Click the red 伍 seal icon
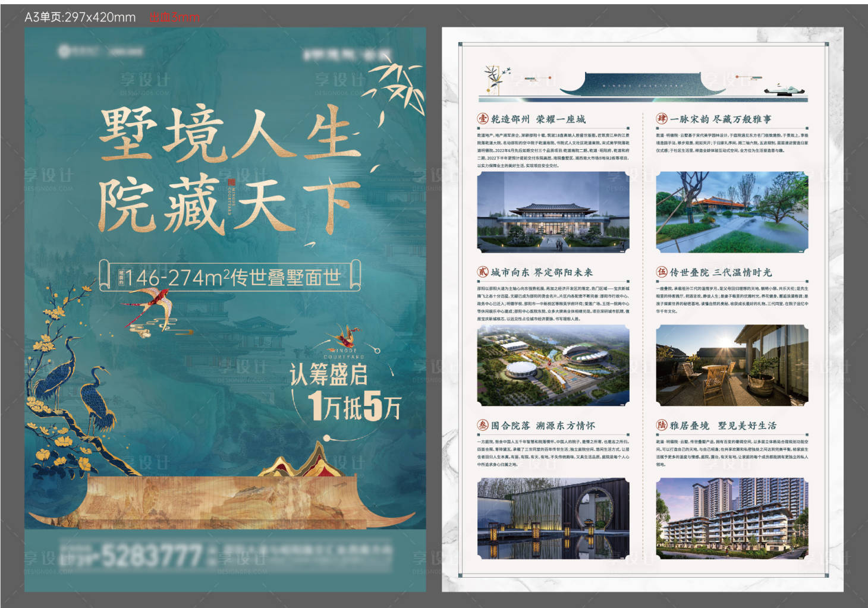Viewport: 868px width, 608px height. (x=662, y=272)
